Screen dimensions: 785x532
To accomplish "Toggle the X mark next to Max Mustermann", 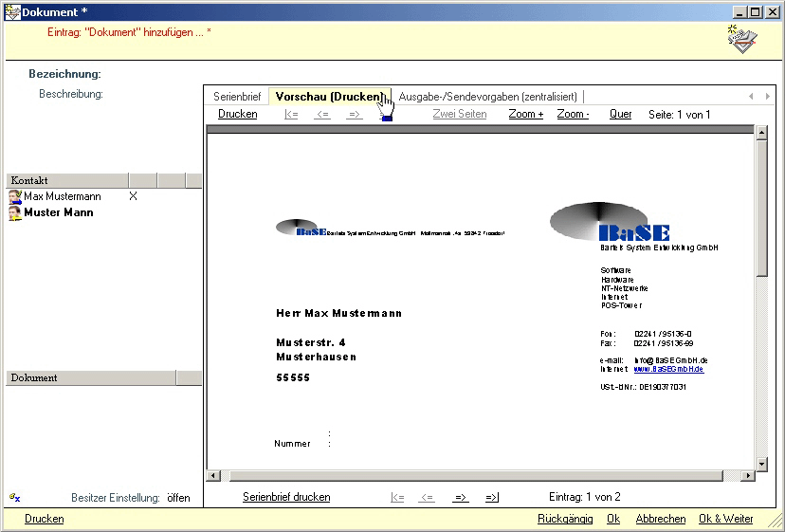I will [x=133, y=196].
